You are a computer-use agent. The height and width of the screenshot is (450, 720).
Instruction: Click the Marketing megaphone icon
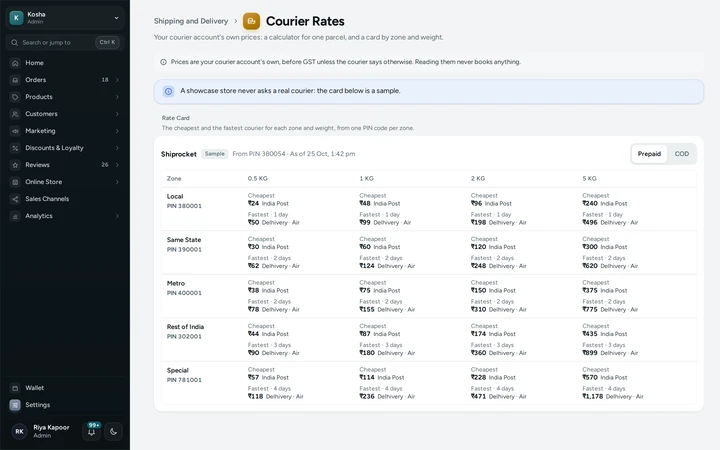(x=15, y=131)
